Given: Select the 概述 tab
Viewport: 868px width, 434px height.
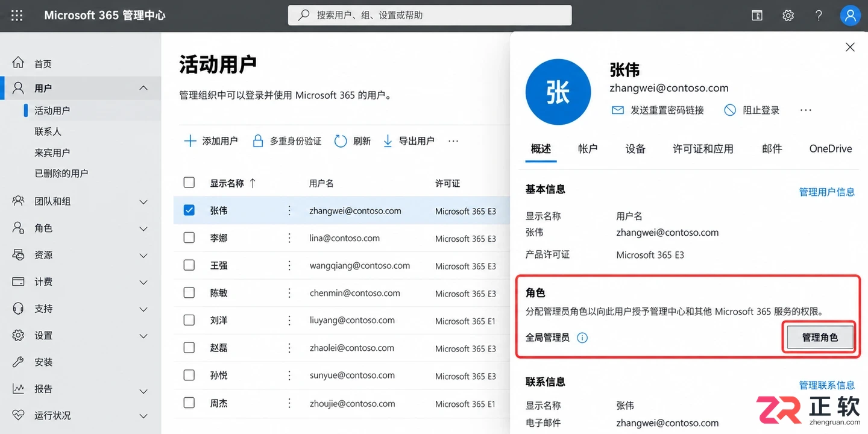Looking at the screenshot, I should 541,149.
